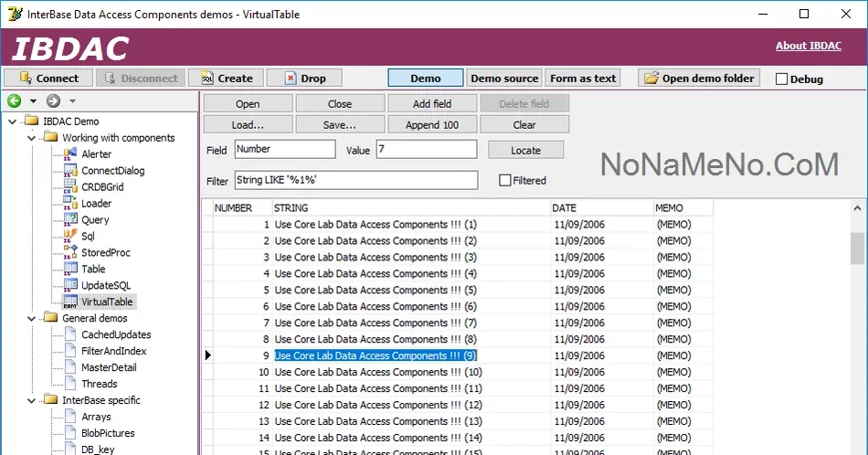Toggle the Demo view button

[x=425, y=78]
